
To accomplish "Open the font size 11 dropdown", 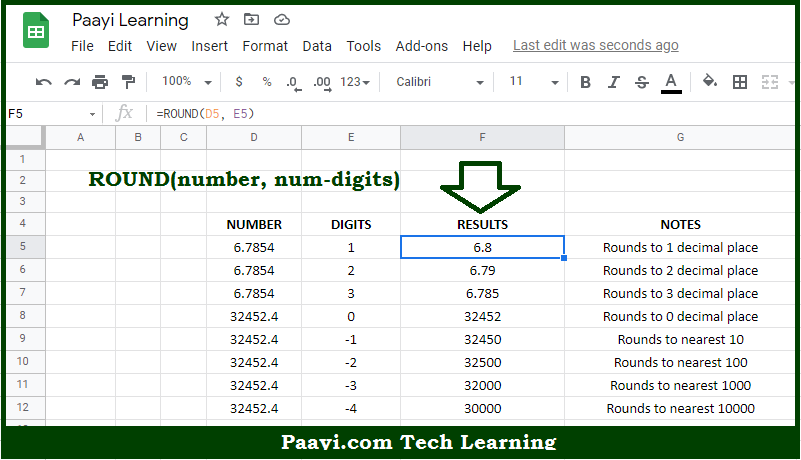I will click(x=534, y=82).
